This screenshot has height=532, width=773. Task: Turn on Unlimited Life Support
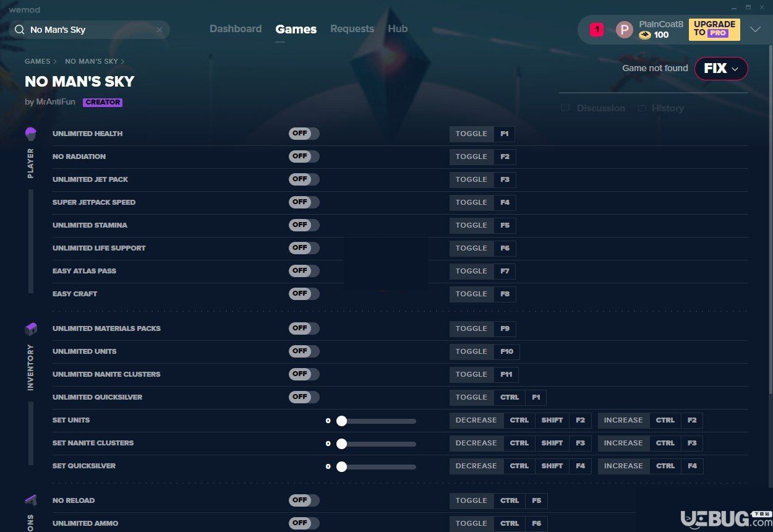[x=304, y=248]
